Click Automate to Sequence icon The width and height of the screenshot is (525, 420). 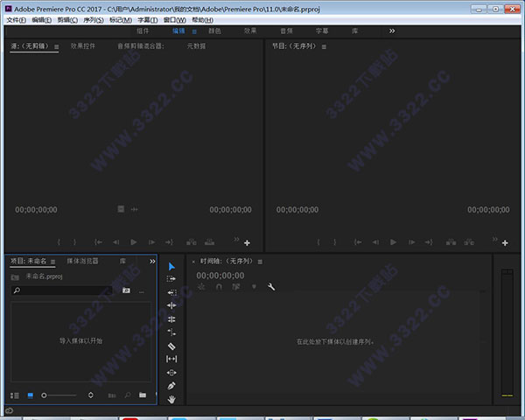112,395
